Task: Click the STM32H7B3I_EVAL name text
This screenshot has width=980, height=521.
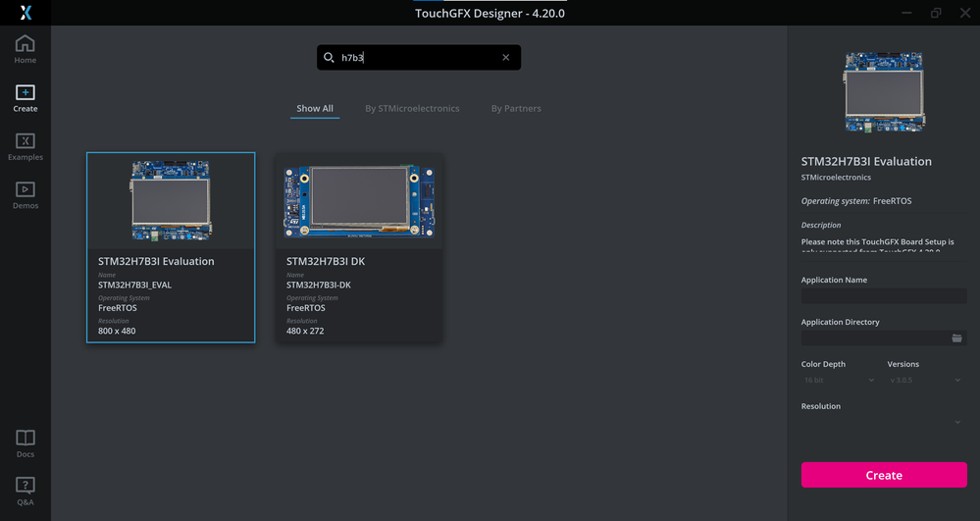Action: pos(134,286)
